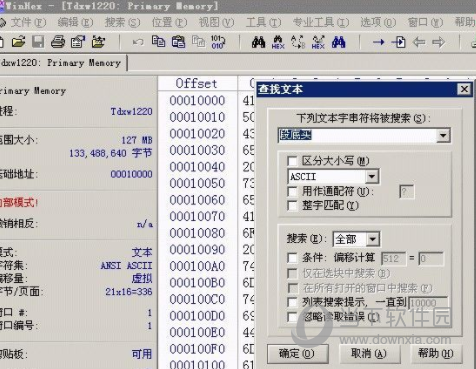Click the Copy block toolbar icon

coord(158,42)
